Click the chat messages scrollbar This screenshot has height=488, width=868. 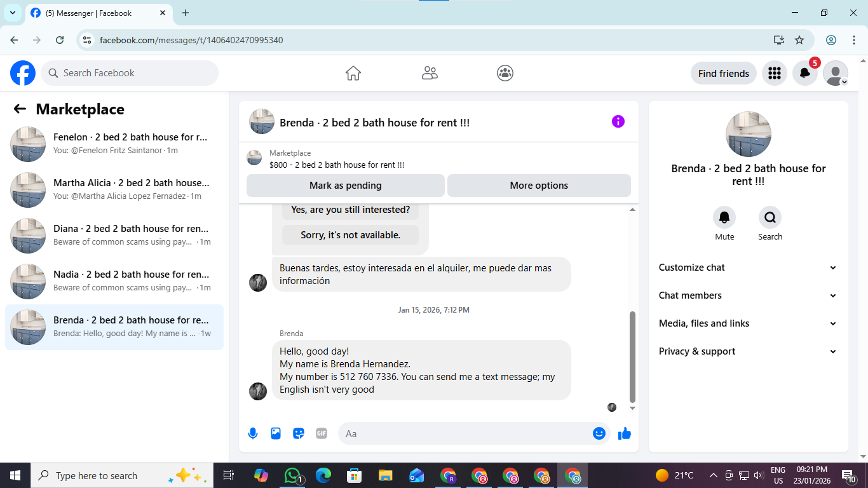[x=632, y=357]
